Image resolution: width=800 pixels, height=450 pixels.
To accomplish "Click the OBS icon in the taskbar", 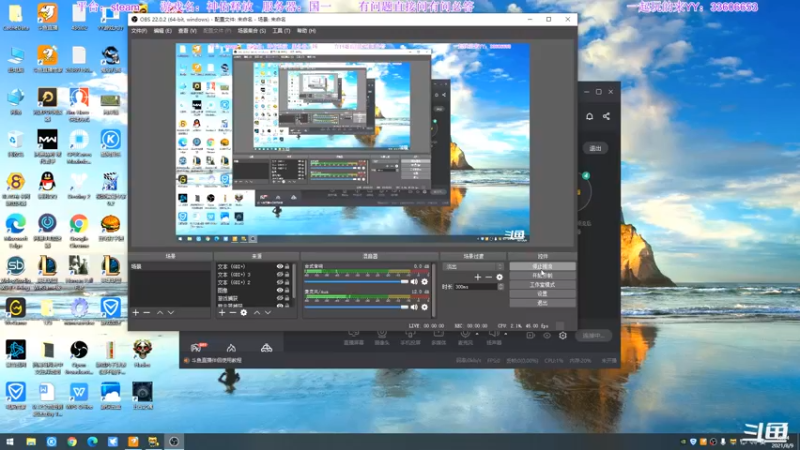I will click(174, 442).
